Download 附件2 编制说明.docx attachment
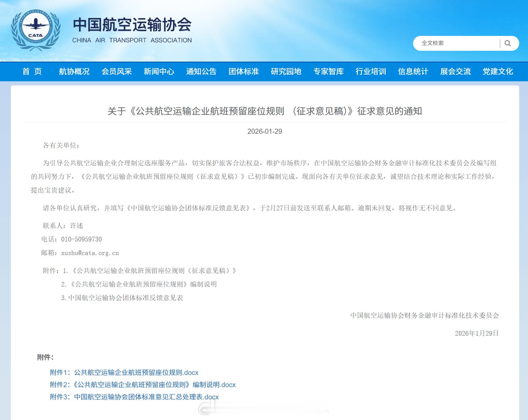 coord(143,385)
